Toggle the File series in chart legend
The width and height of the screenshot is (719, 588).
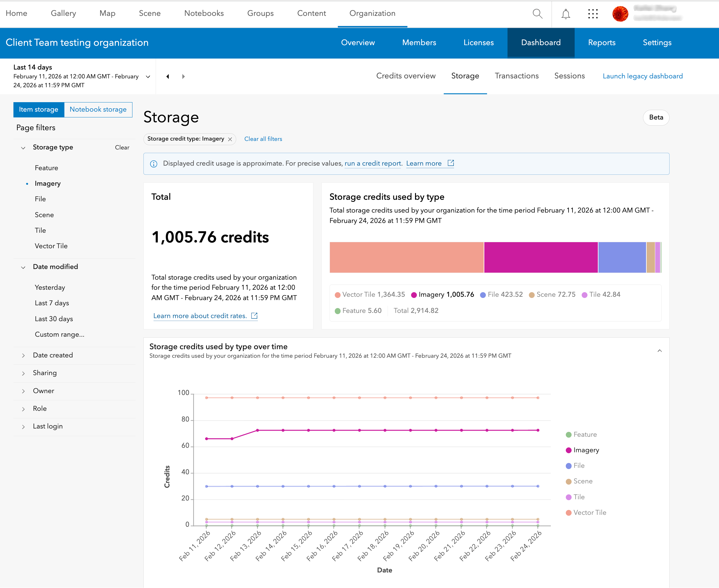click(578, 465)
